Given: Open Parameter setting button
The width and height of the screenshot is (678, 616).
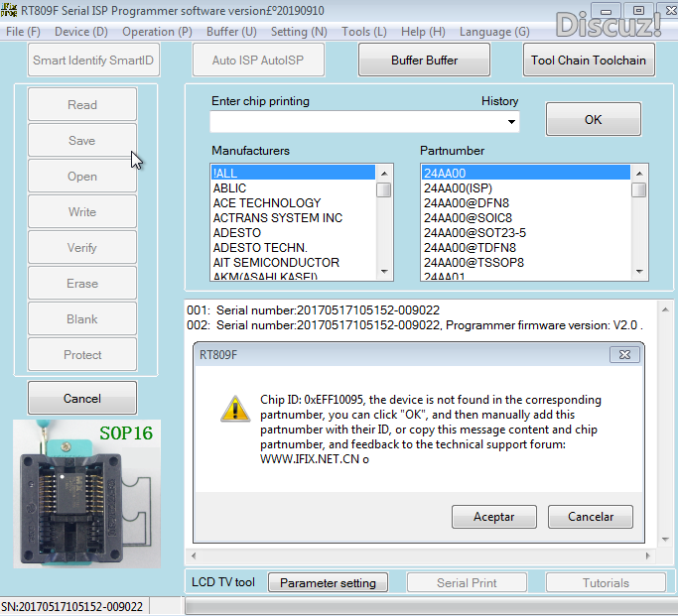Looking at the screenshot, I should point(328,582).
